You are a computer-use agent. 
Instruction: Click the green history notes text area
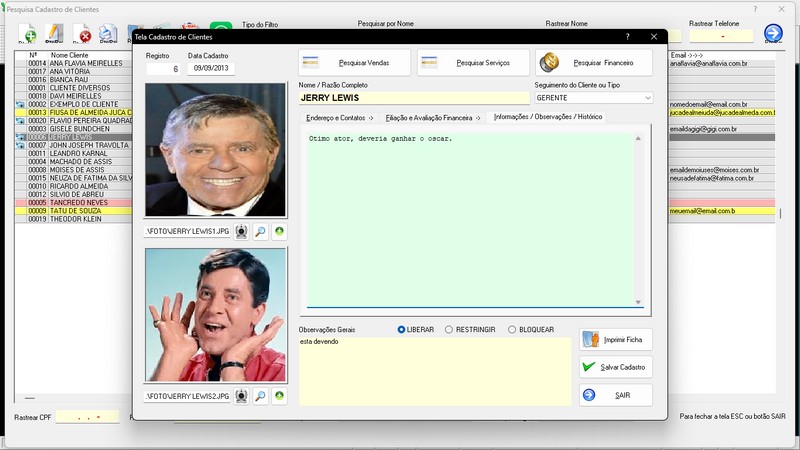tap(470, 220)
